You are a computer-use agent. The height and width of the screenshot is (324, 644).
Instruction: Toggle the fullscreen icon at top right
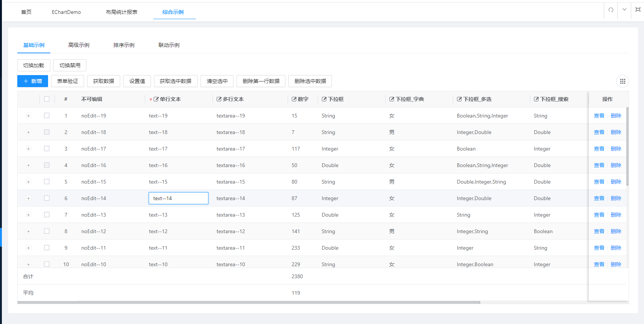(x=638, y=9)
